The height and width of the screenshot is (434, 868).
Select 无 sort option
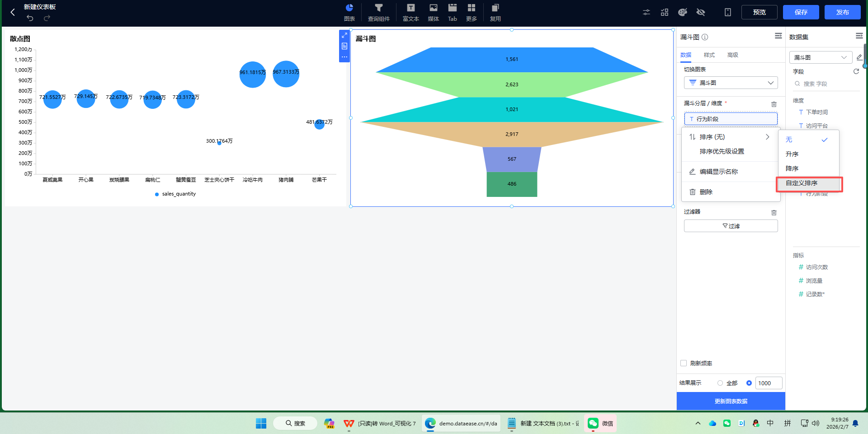(808, 140)
